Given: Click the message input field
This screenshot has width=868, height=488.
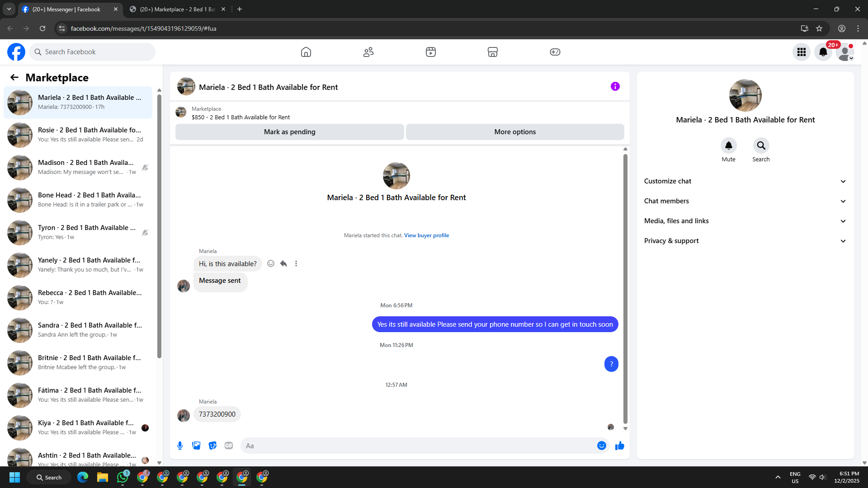Looking at the screenshot, I should point(418,446).
